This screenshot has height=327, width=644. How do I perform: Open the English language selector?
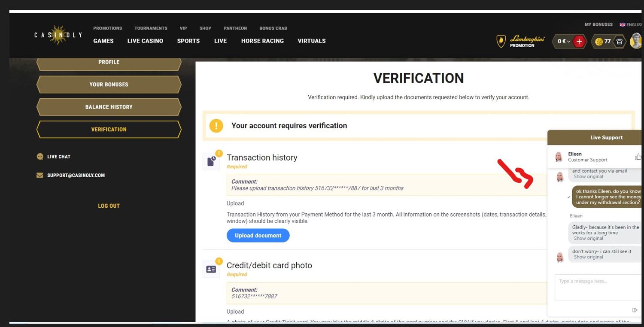click(630, 25)
